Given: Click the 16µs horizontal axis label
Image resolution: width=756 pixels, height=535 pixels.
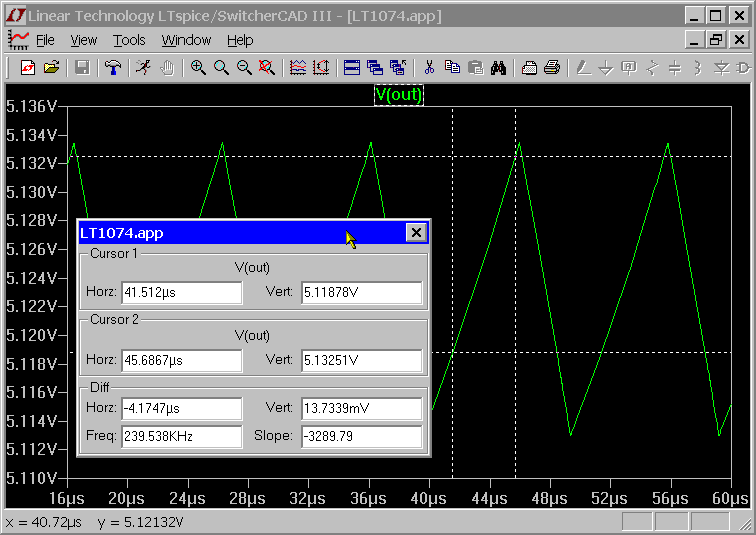Looking at the screenshot, I should [x=67, y=498].
